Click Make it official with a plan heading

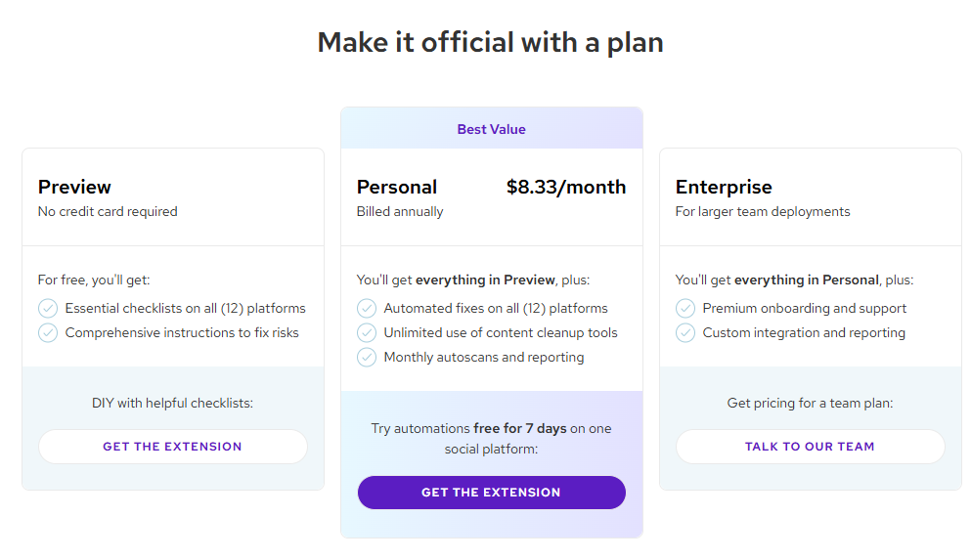pos(490,43)
